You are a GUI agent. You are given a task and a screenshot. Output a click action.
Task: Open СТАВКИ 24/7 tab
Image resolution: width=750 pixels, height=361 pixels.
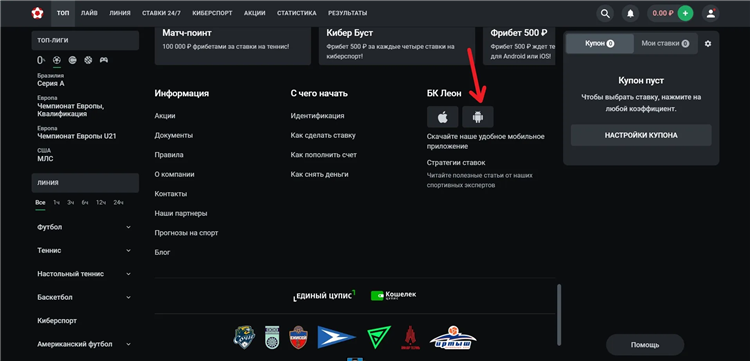tap(161, 13)
